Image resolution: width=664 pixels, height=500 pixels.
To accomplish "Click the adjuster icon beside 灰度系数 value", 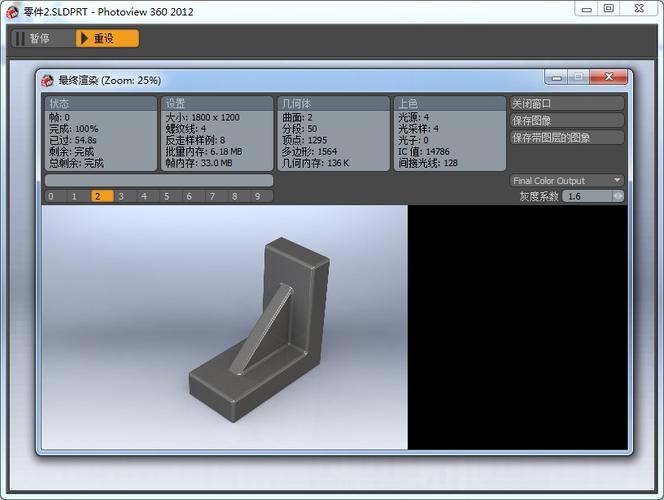I will click(x=617, y=197).
